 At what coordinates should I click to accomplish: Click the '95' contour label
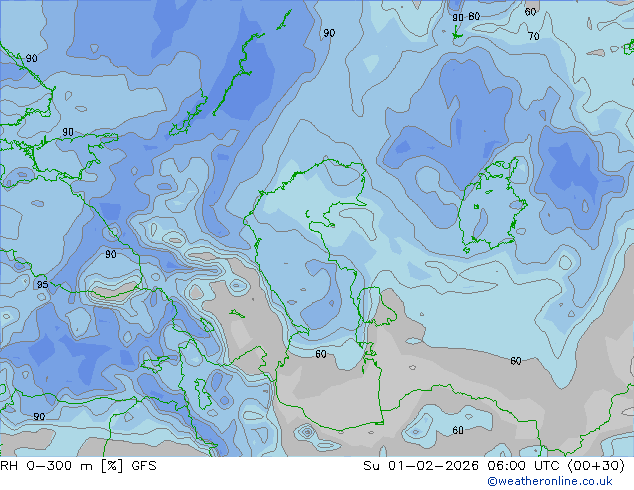tap(42, 285)
